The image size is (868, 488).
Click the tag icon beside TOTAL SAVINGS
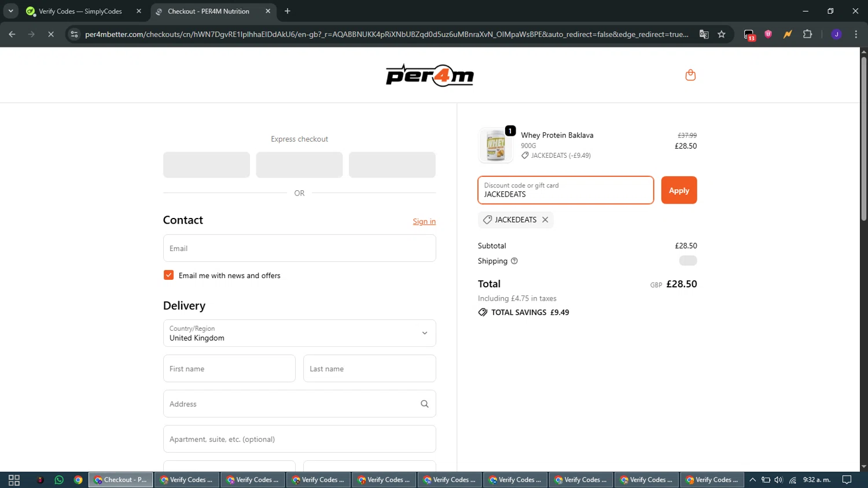pyautogui.click(x=483, y=313)
